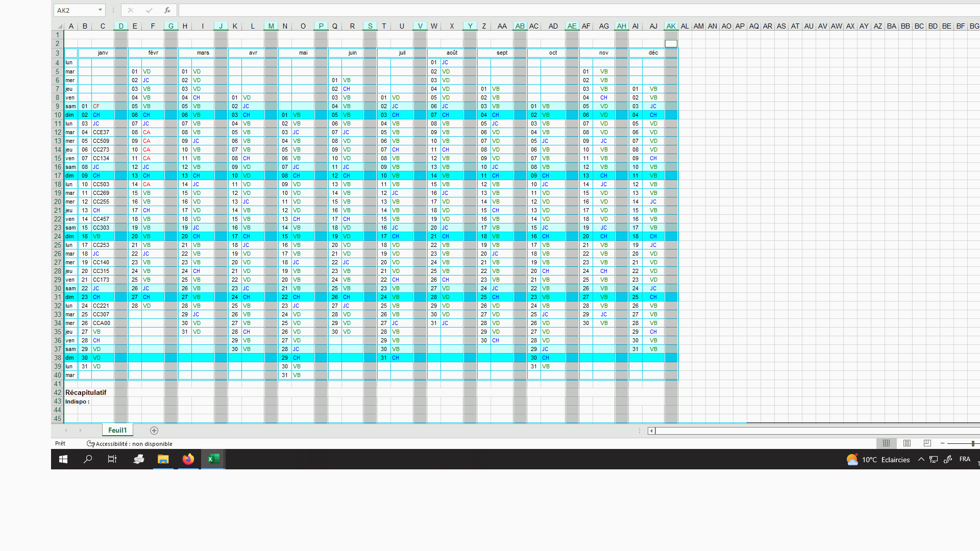The image size is (980, 551).
Task: Expand the Name Box dropdown arrow
Action: click(x=100, y=10)
